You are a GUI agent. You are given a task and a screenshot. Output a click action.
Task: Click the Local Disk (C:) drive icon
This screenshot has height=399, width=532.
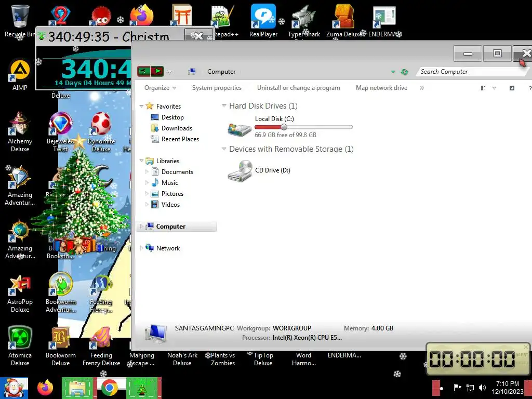pos(240,129)
